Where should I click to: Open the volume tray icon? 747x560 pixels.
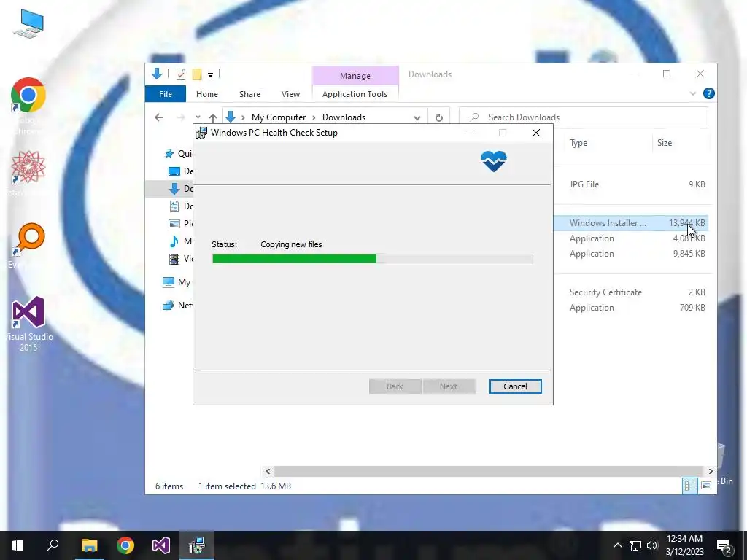(651, 545)
